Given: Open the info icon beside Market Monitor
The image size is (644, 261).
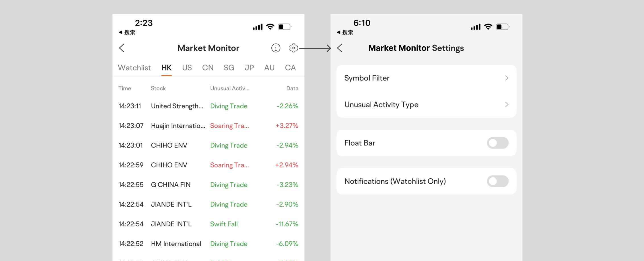Looking at the screenshot, I should click(276, 48).
